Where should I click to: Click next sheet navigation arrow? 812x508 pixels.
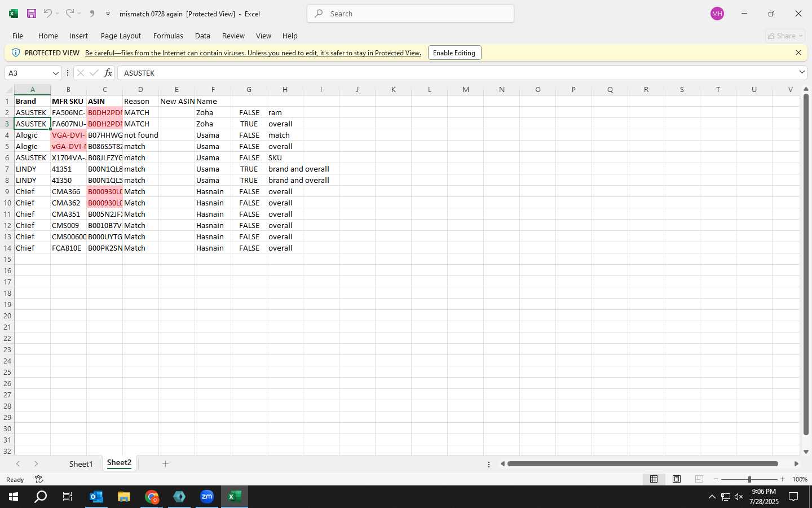tap(36, 463)
